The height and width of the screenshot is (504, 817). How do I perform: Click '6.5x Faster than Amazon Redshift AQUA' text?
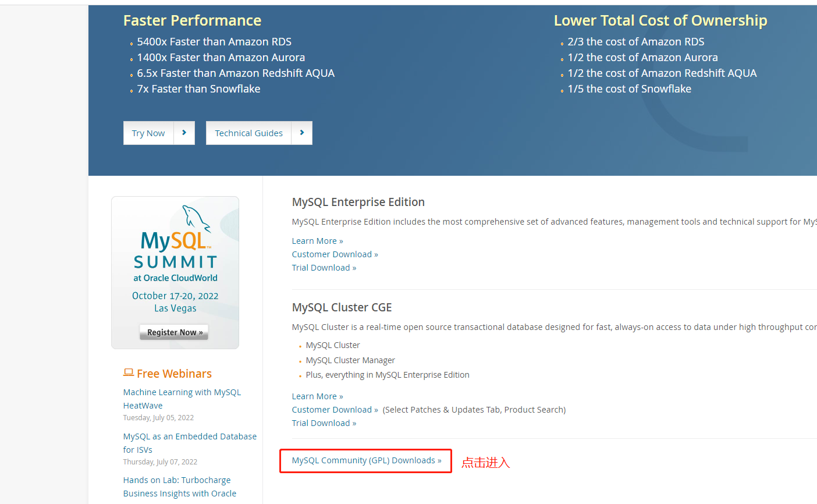tap(236, 73)
